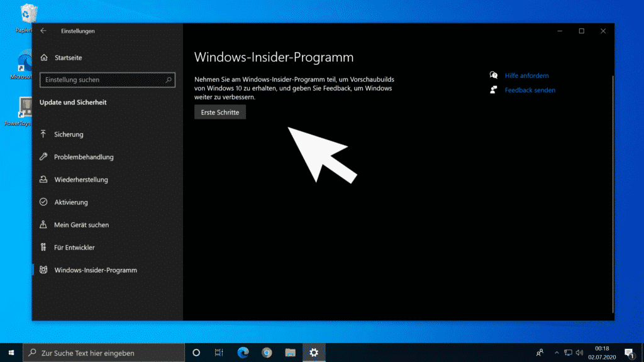
Task: Click the Mein Gerät suchen locator icon
Action: point(43,224)
